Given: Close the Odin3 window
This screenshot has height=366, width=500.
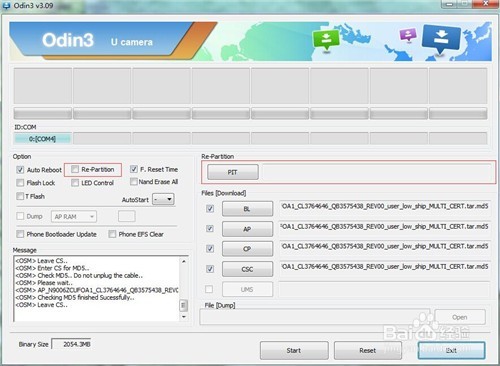Looking at the screenshot, I should coord(486,4).
